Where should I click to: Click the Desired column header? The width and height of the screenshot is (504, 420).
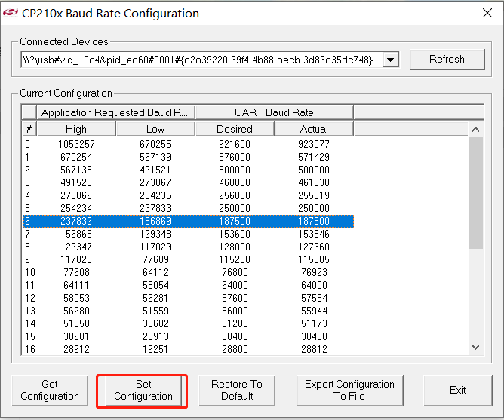tap(235, 129)
